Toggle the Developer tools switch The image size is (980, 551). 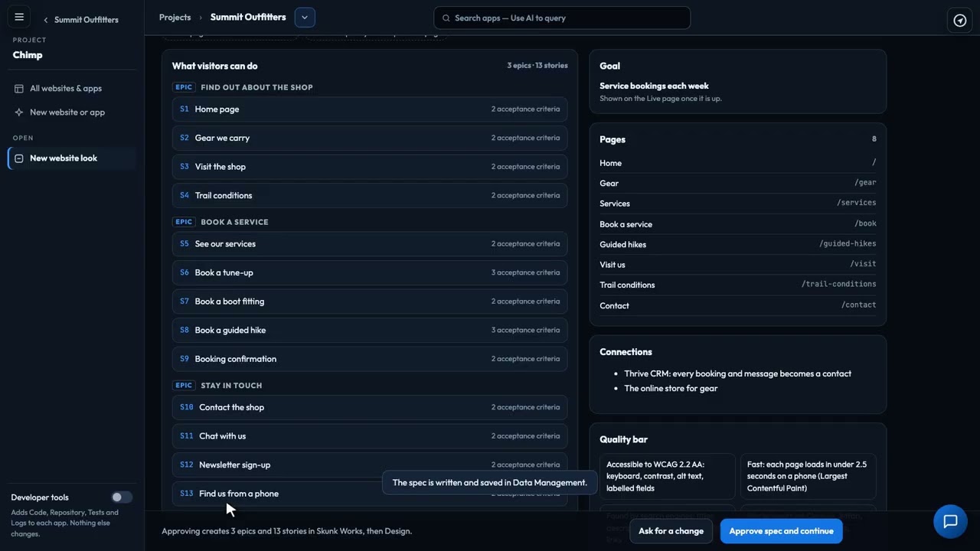(122, 497)
